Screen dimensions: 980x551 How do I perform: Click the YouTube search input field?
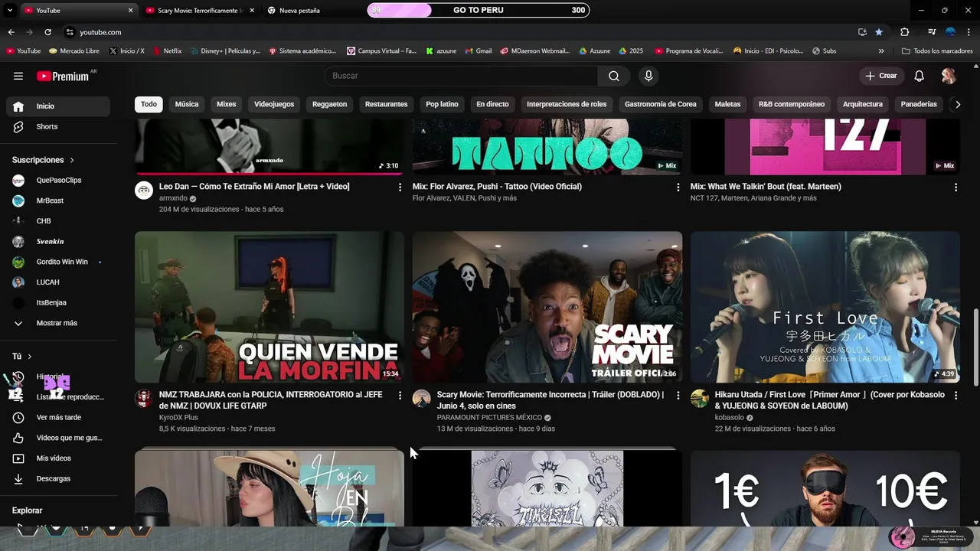(x=461, y=76)
